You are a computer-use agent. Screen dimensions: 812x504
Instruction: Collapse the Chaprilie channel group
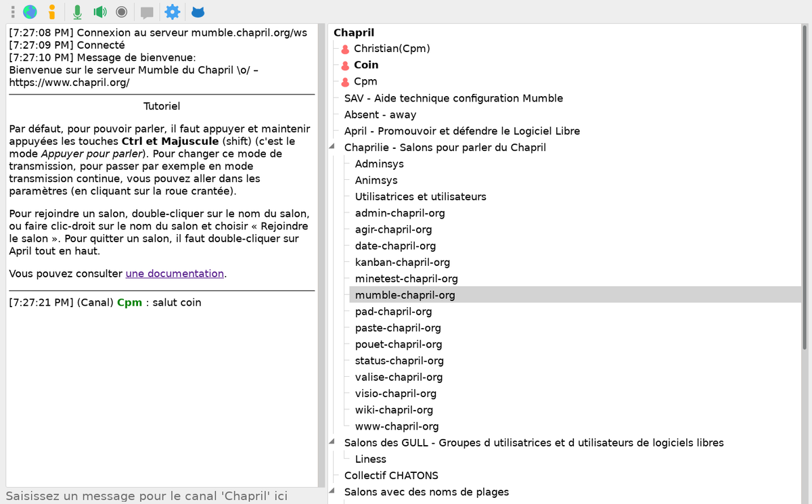tap(332, 147)
